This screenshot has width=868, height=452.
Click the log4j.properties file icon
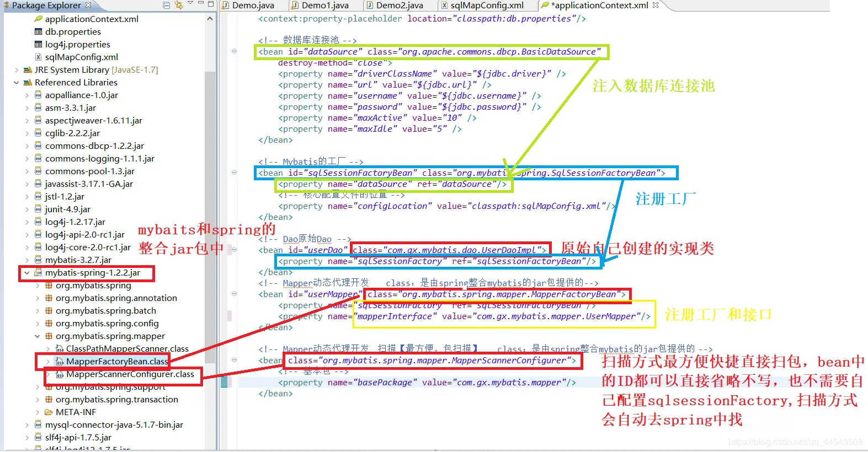pos(38,44)
